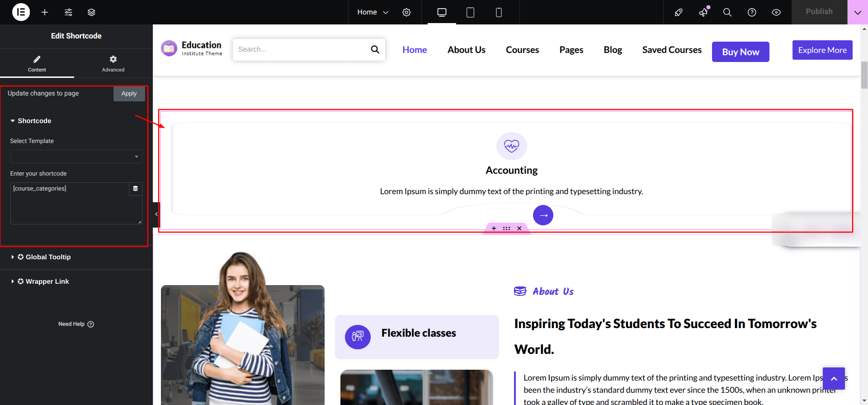Switch to desktop preview mode

click(442, 12)
